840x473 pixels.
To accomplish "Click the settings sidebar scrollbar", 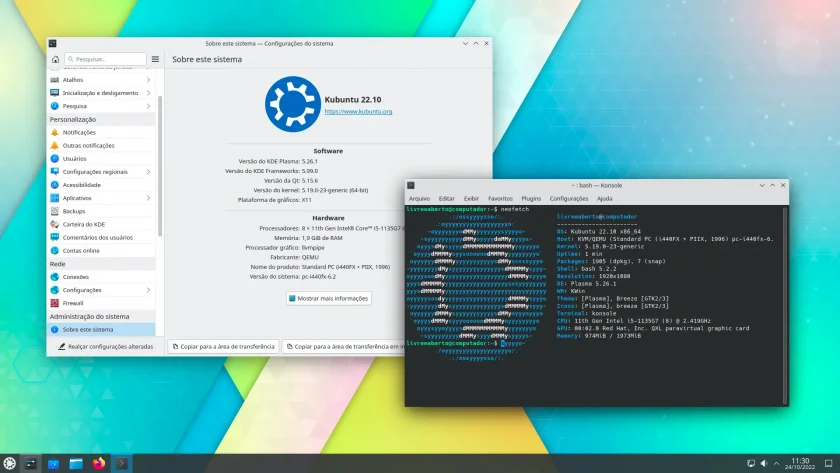I will coord(160,166).
